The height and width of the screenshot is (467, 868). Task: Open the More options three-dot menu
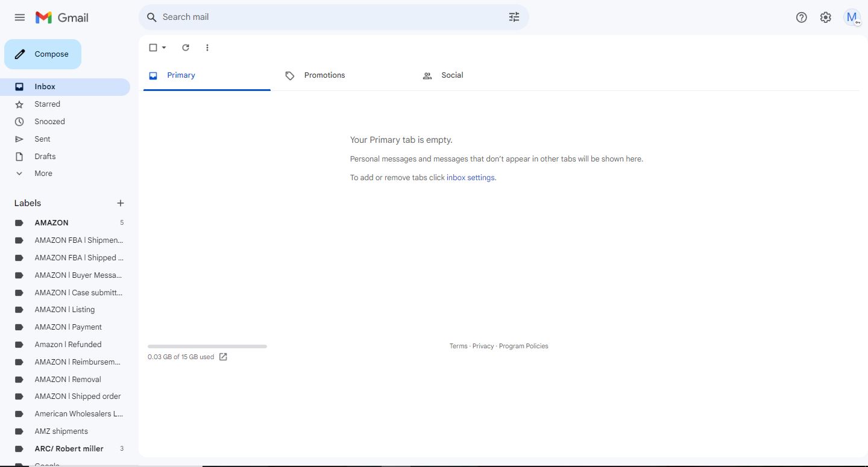207,48
